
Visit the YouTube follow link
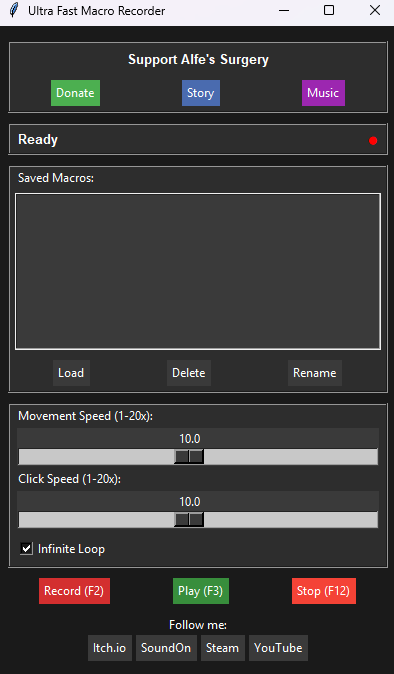278,648
